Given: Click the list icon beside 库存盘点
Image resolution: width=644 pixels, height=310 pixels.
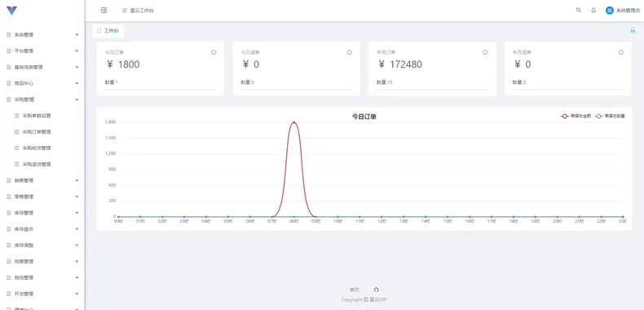Looking at the screenshot, I should click(x=9, y=229).
